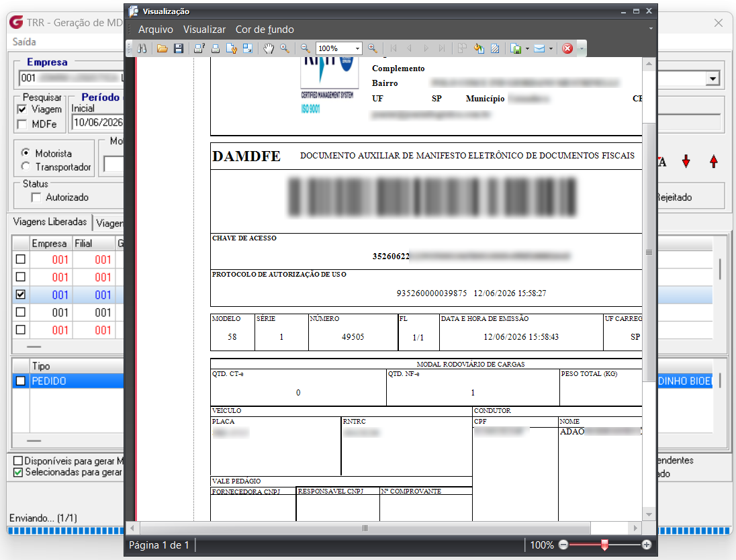The width and height of the screenshot is (736, 560).
Task: Open the Empresa combo box dropdown
Action: point(712,79)
